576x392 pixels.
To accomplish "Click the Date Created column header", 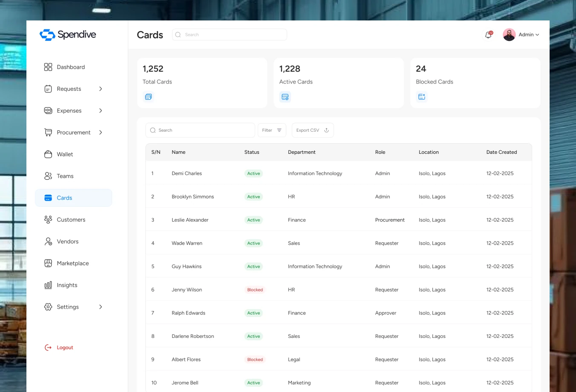I will (x=501, y=152).
